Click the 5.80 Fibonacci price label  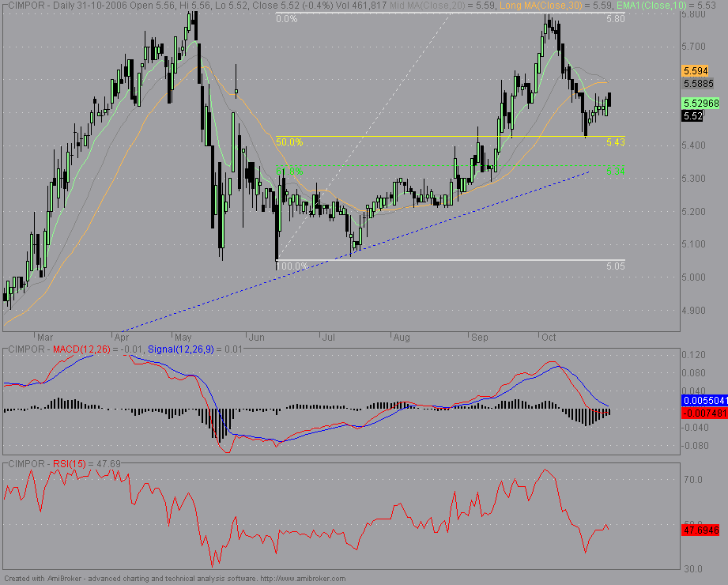tap(616, 18)
